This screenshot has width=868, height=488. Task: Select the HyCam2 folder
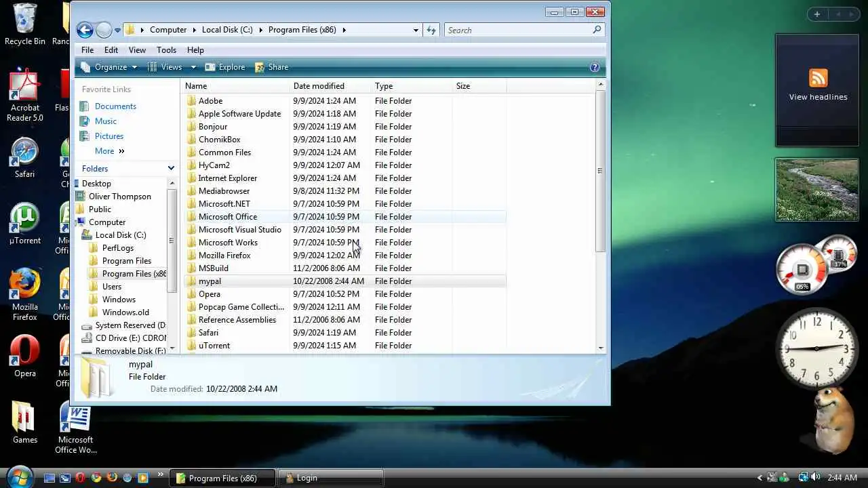[214, 165]
